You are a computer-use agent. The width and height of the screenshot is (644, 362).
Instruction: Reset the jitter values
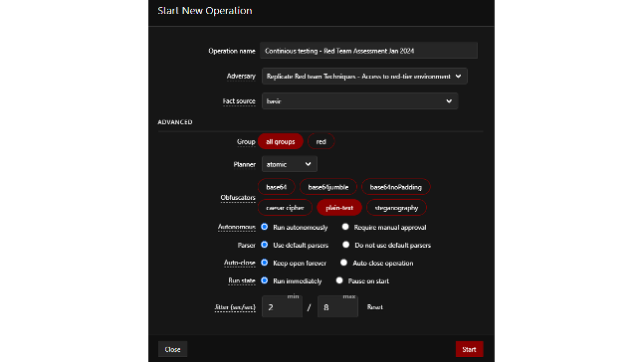coord(374,307)
